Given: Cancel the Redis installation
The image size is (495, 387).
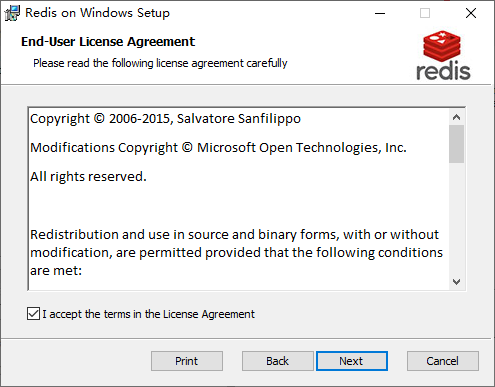Looking at the screenshot, I should 443,361.
